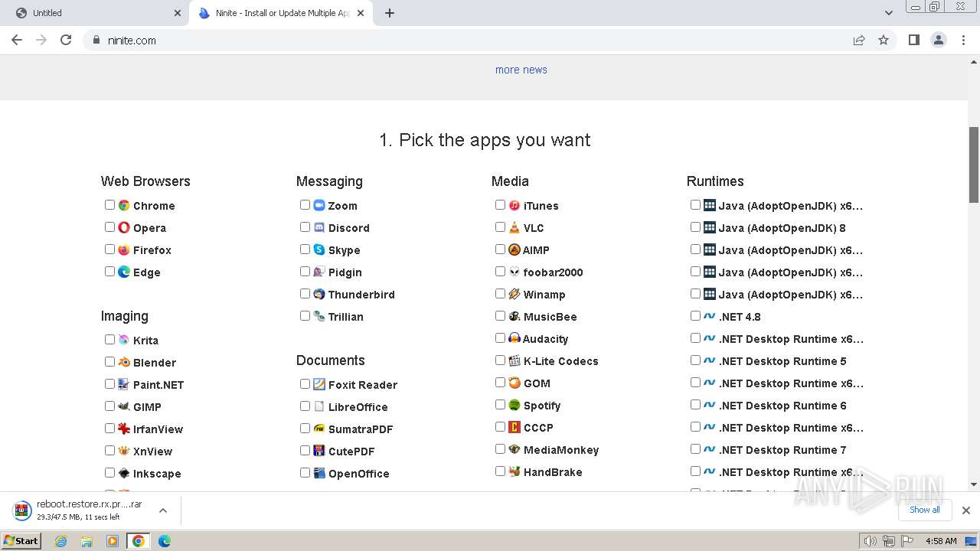The height and width of the screenshot is (551, 980).
Task: Click the Foxit Reader icon
Action: coord(319,384)
